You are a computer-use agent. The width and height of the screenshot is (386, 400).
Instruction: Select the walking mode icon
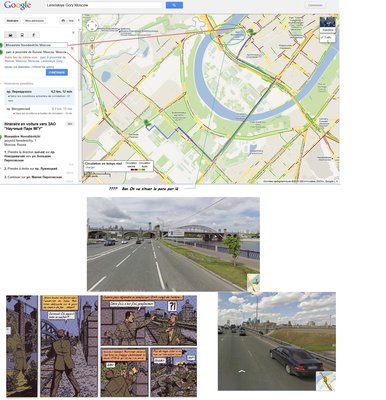point(34,35)
